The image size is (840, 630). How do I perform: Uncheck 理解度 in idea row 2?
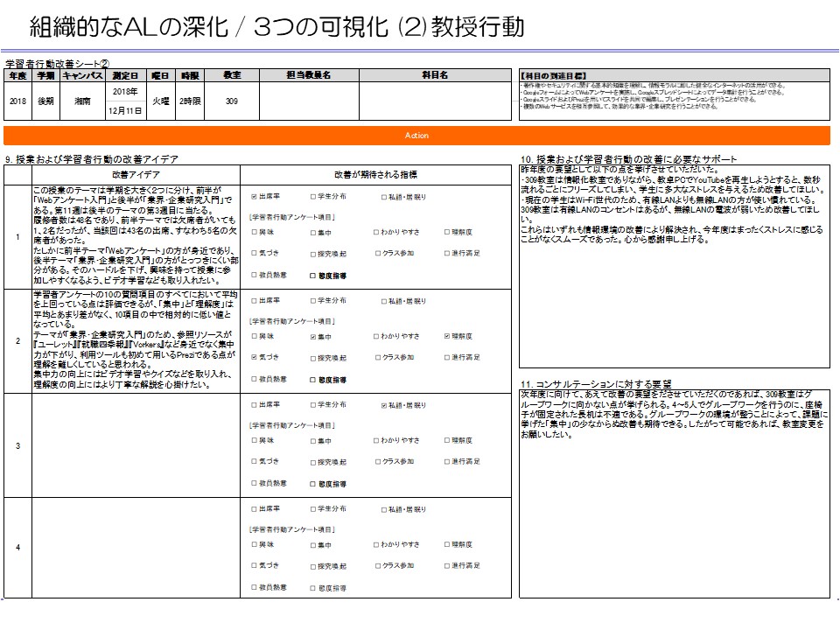[x=447, y=336]
